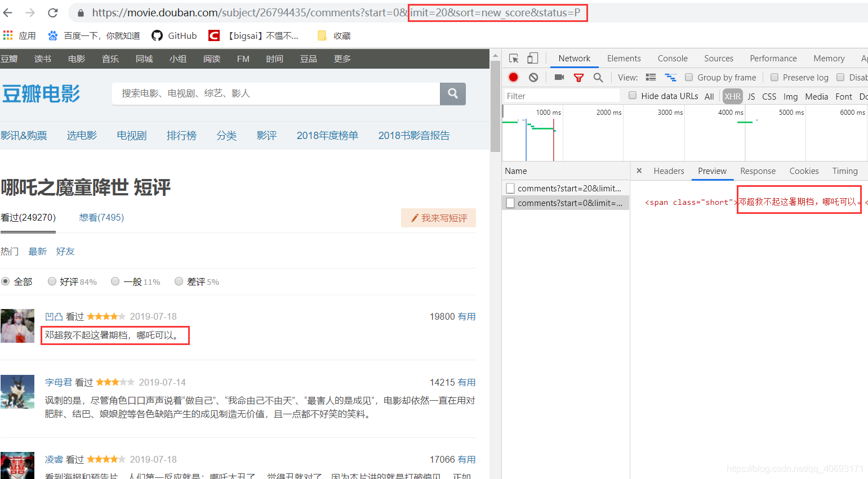
Task: Switch to the Console tab
Action: coord(673,58)
